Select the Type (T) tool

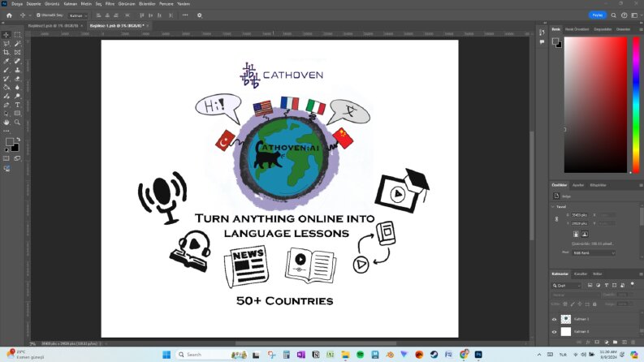click(17, 105)
